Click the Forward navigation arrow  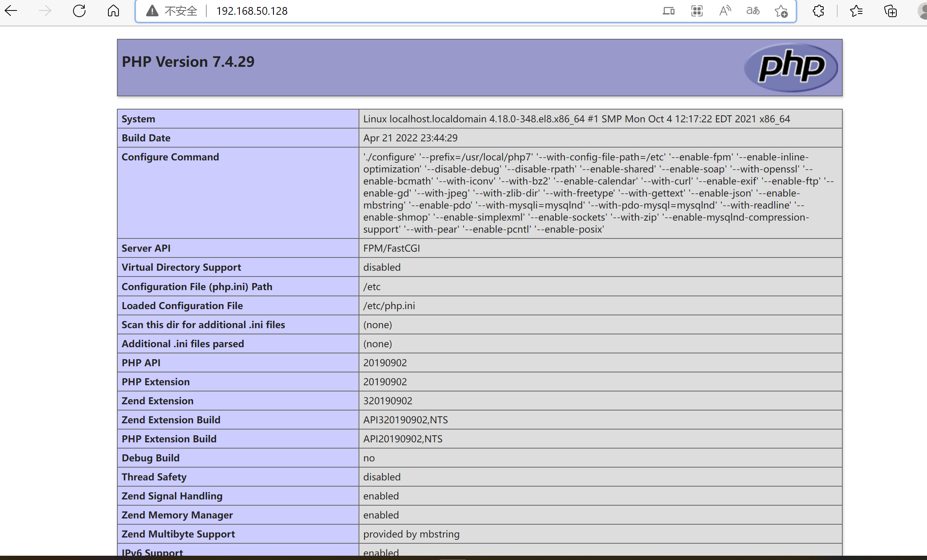tap(45, 11)
